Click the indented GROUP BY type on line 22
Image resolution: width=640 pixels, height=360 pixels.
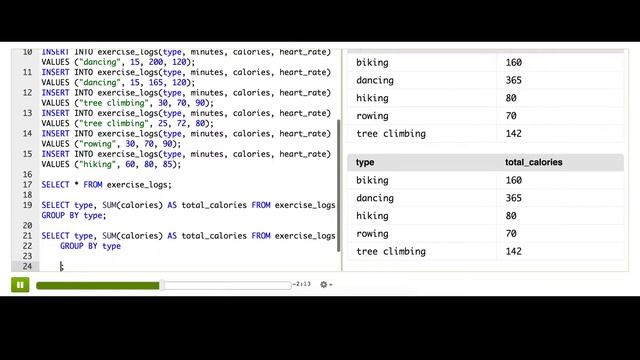pos(90,246)
